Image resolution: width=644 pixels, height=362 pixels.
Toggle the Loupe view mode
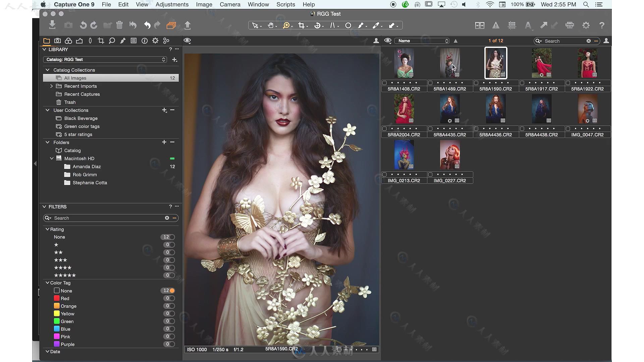point(286,25)
